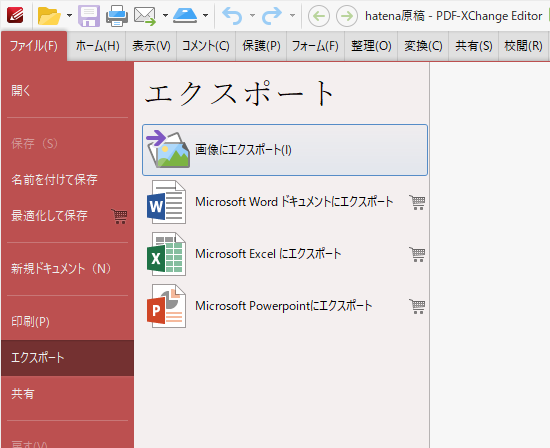
Task: Expand the undo history dropdown arrow
Action: coord(252,15)
